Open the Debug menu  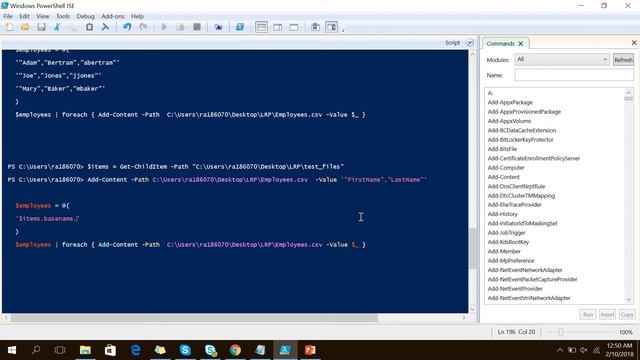(x=85, y=16)
